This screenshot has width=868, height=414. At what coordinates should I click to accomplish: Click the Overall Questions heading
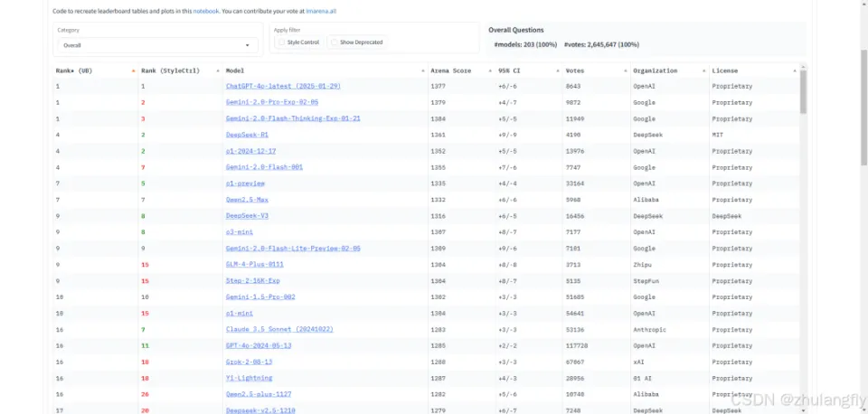(516, 30)
